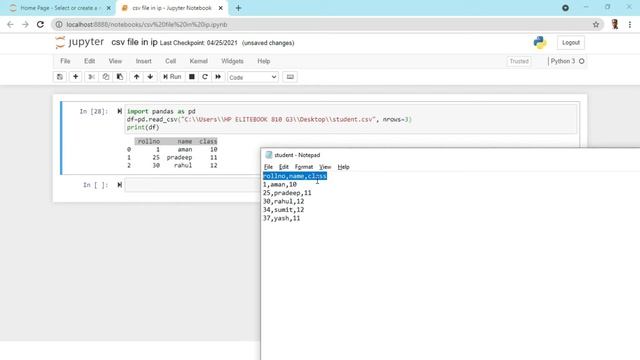
Task: Click the 25,pradeep,11 line in Notepad
Action: (287, 193)
